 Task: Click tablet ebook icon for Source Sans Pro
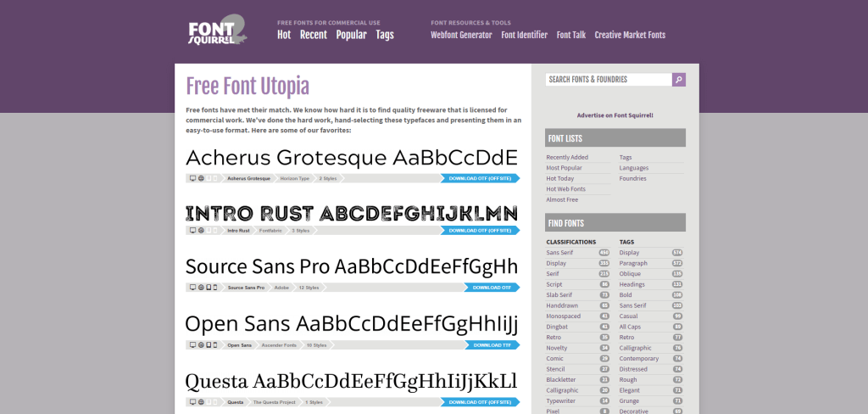(x=209, y=288)
